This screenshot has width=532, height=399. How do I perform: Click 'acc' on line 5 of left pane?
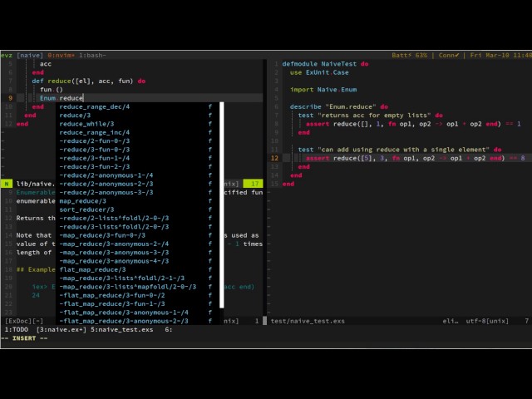point(46,64)
